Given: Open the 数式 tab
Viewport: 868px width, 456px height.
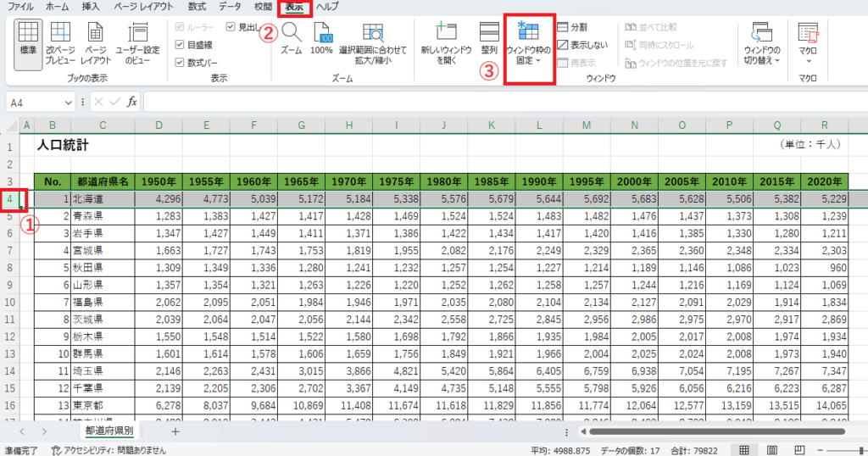Looking at the screenshot, I should 197,7.
